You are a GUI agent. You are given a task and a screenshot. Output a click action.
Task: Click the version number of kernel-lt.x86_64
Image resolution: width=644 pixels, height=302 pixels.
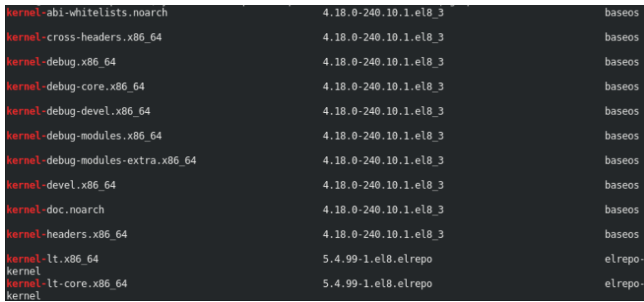(x=377, y=259)
